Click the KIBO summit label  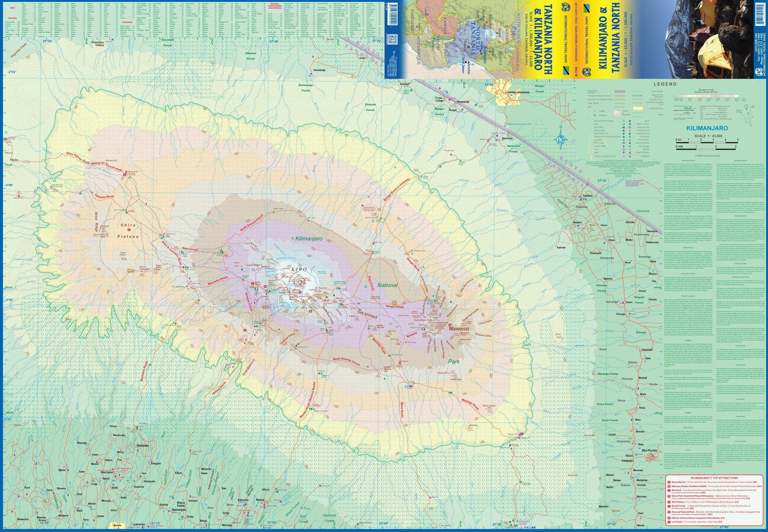(x=299, y=269)
